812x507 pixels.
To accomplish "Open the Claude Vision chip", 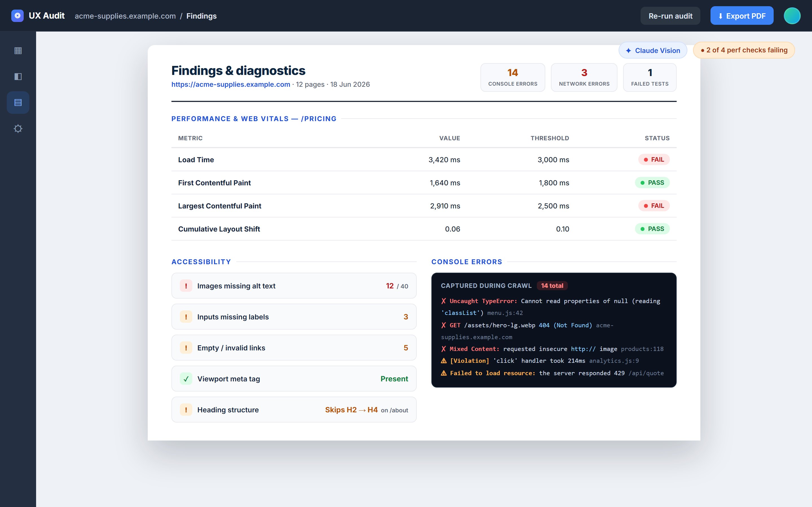I will point(653,50).
